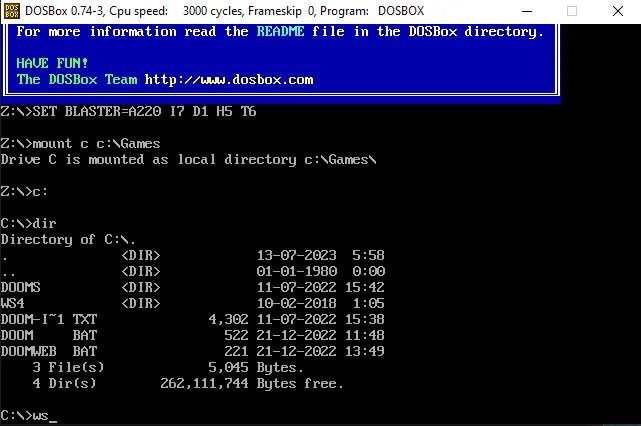Click the 5,045 Bytes total
The width and height of the screenshot is (641, 426).
tap(256, 367)
